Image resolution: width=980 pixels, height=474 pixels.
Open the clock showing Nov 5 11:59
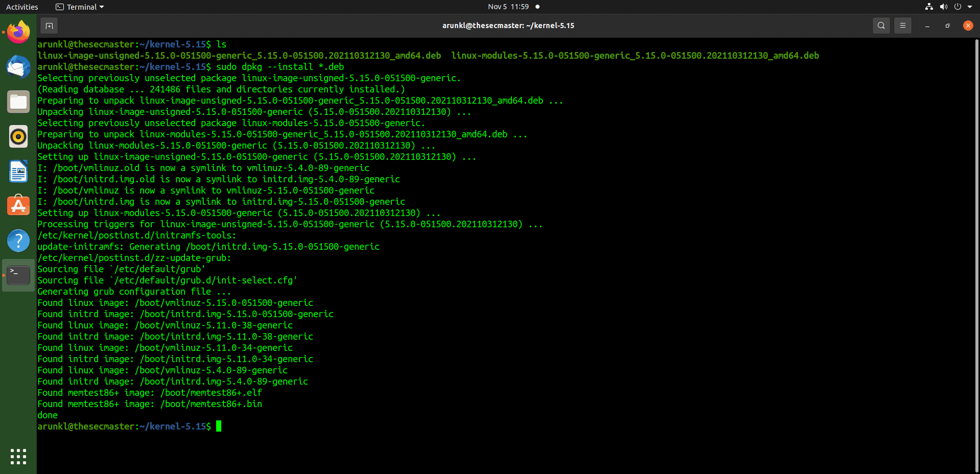(508, 7)
